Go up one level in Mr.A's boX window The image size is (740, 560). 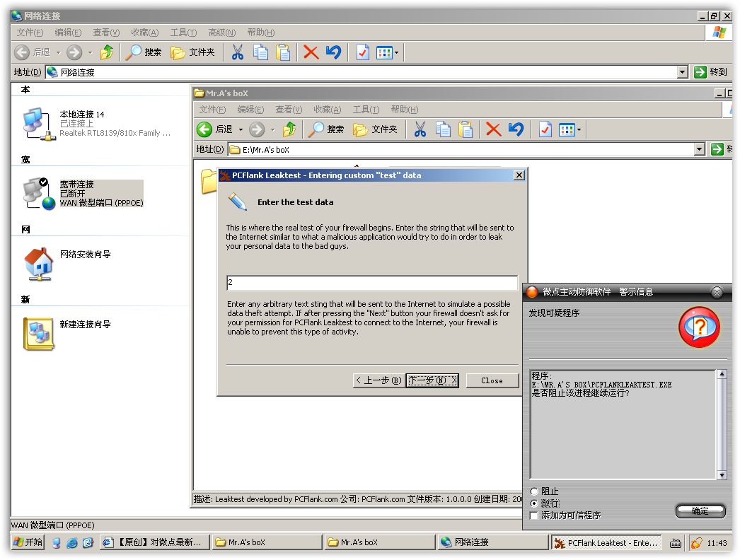(x=289, y=129)
